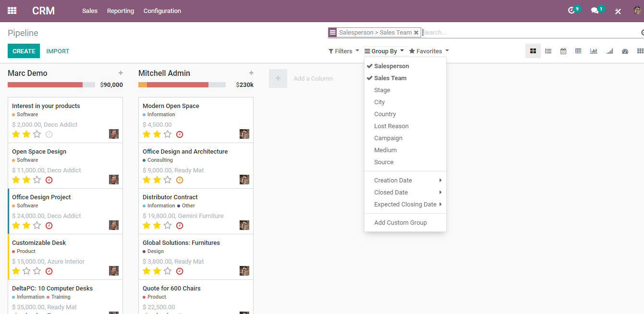
Task: Group by Campaign
Action: pyautogui.click(x=405, y=138)
